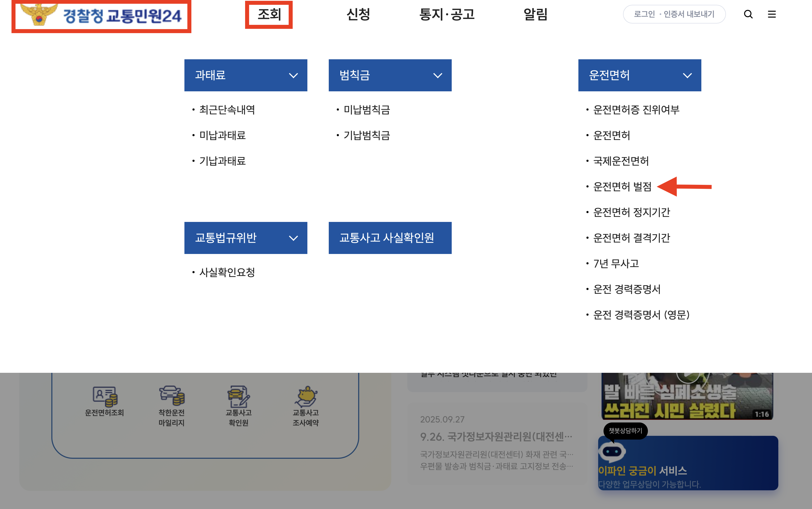812x509 pixels.
Task: Open the 통지·공고 menu
Action: coord(447,14)
